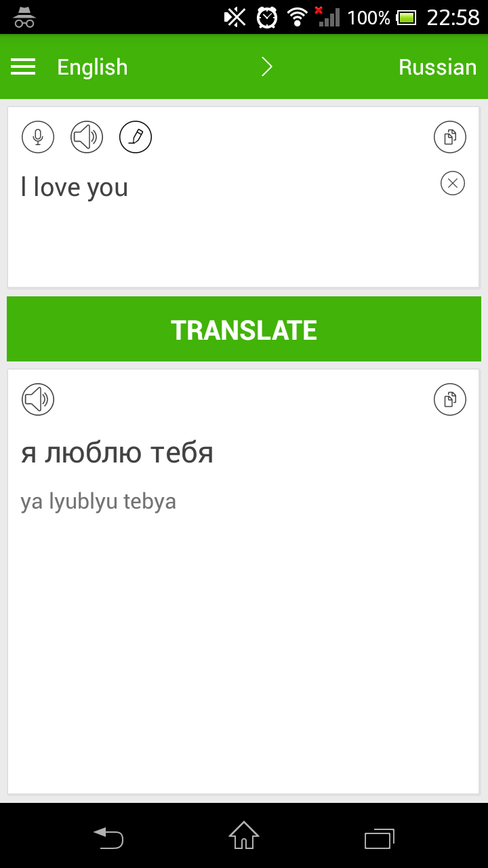Copy the Russian translation to the clipboard
The width and height of the screenshot is (488, 868).
point(450,399)
